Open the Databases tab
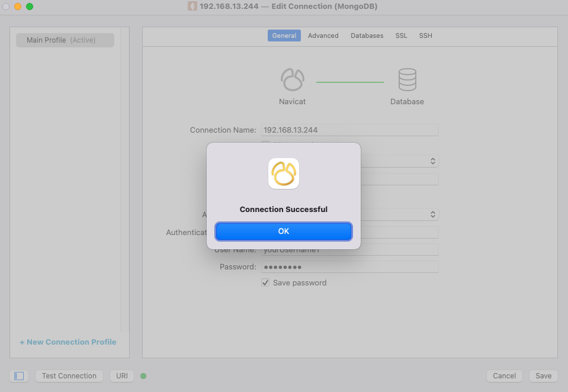 click(x=367, y=36)
